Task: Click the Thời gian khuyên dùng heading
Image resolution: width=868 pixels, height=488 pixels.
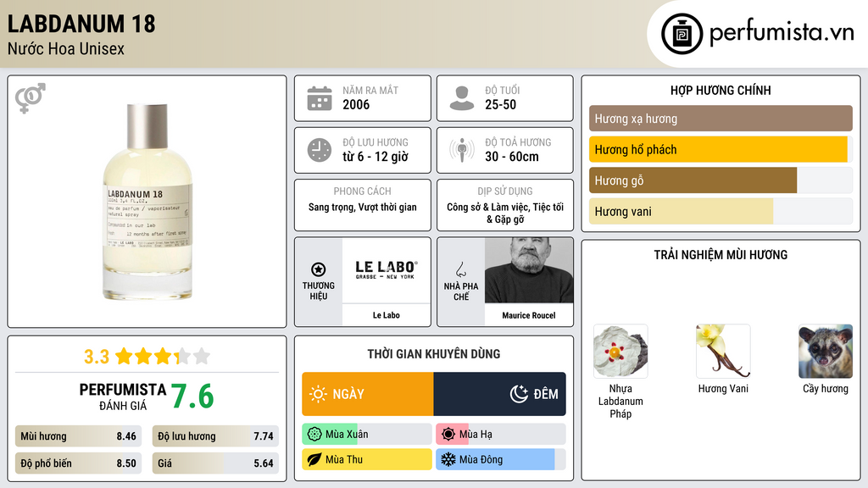Action: pyautogui.click(x=434, y=354)
